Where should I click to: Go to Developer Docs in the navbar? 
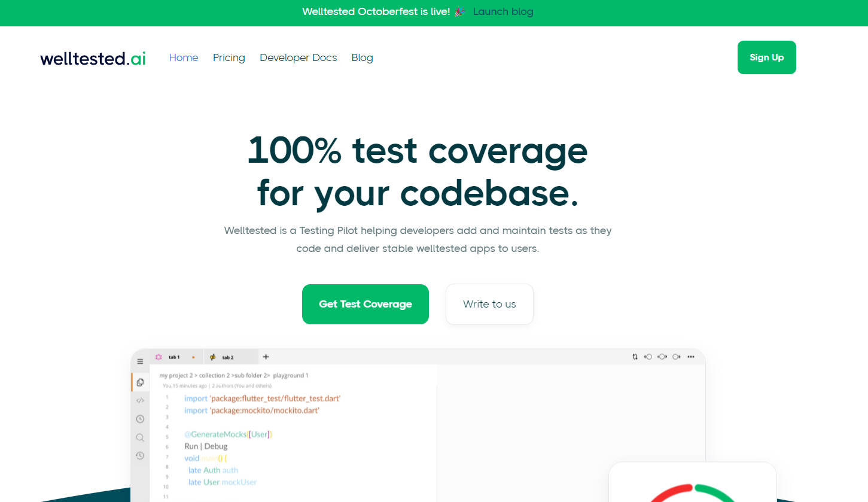coord(298,57)
